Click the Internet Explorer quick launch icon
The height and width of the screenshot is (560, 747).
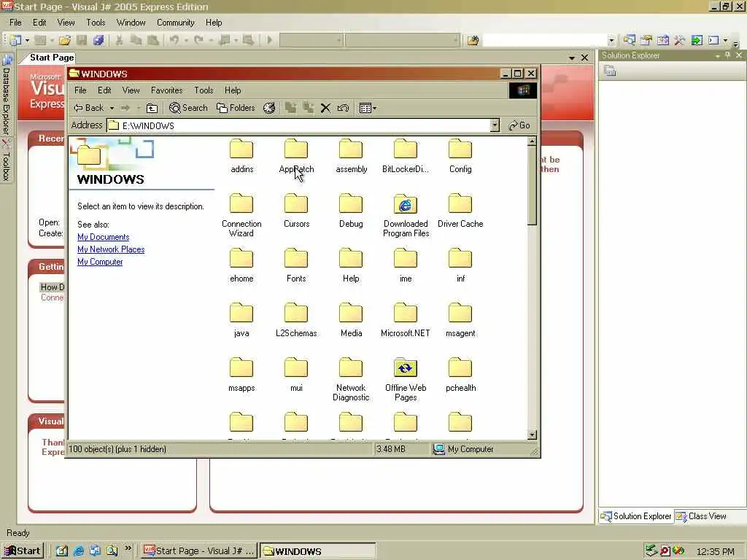pyautogui.click(x=79, y=551)
